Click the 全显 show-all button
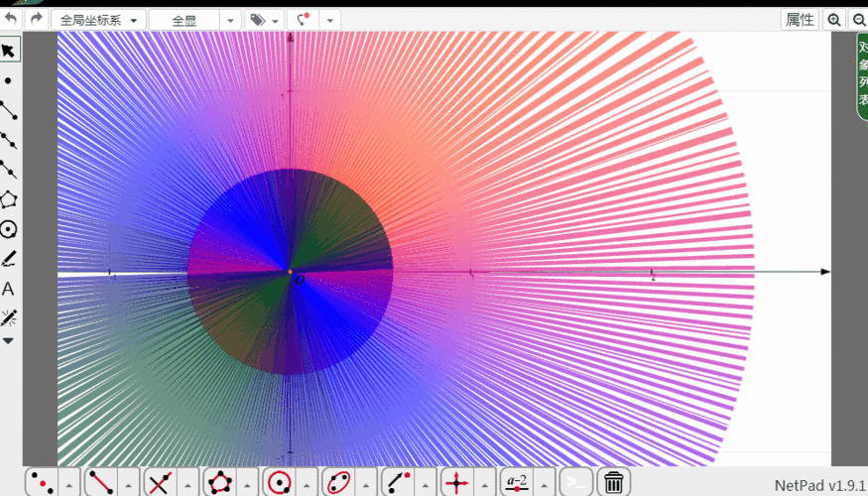 point(185,20)
